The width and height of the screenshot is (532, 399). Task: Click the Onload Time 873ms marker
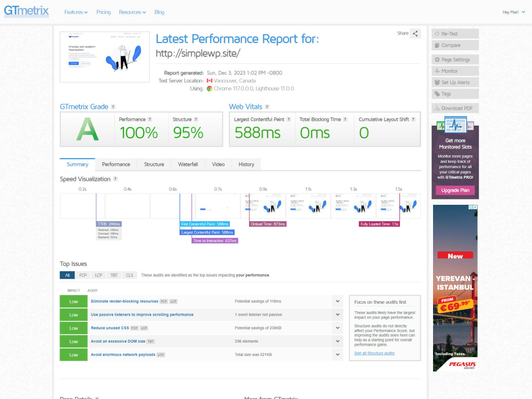click(x=268, y=224)
